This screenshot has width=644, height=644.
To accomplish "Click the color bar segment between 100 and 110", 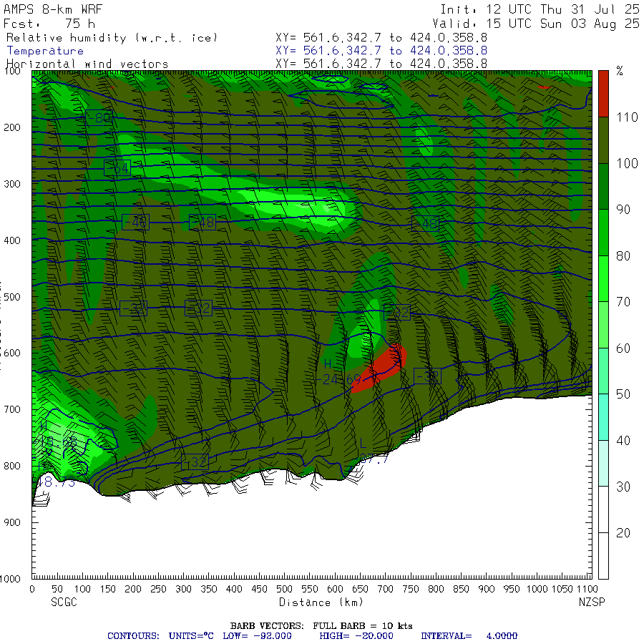I will [x=603, y=140].
